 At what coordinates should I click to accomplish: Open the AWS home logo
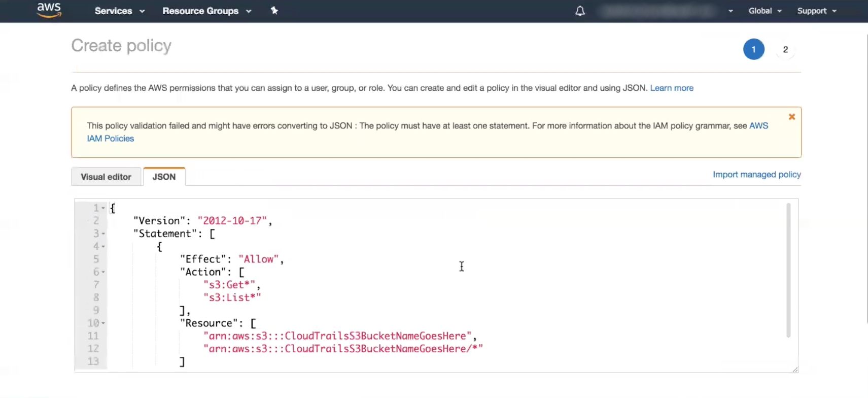point(49,10)
